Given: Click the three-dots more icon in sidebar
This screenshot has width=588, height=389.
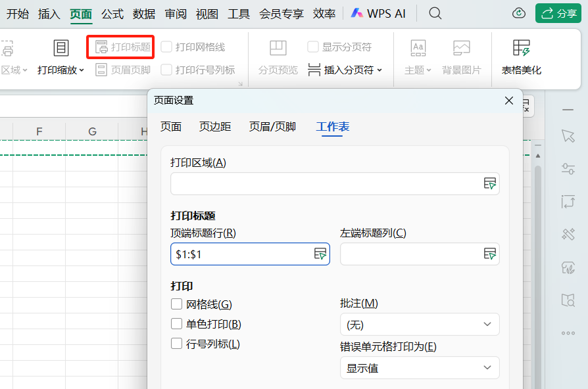Looking at the screenshot, I should (568, 333).
